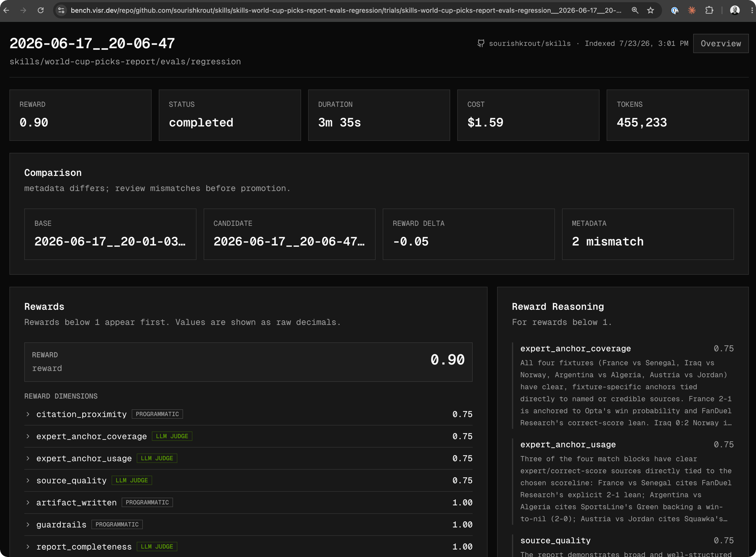Open the Extensions puzzle-piece icon
The width and height of the screenshot is (756, 557).
709,10
